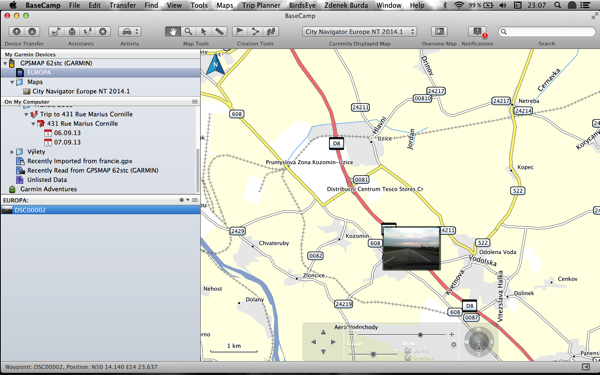This screenshot has width=600, height=375.
Task: Toggle the Overview Map button
Action: click(x=439, y=32)
